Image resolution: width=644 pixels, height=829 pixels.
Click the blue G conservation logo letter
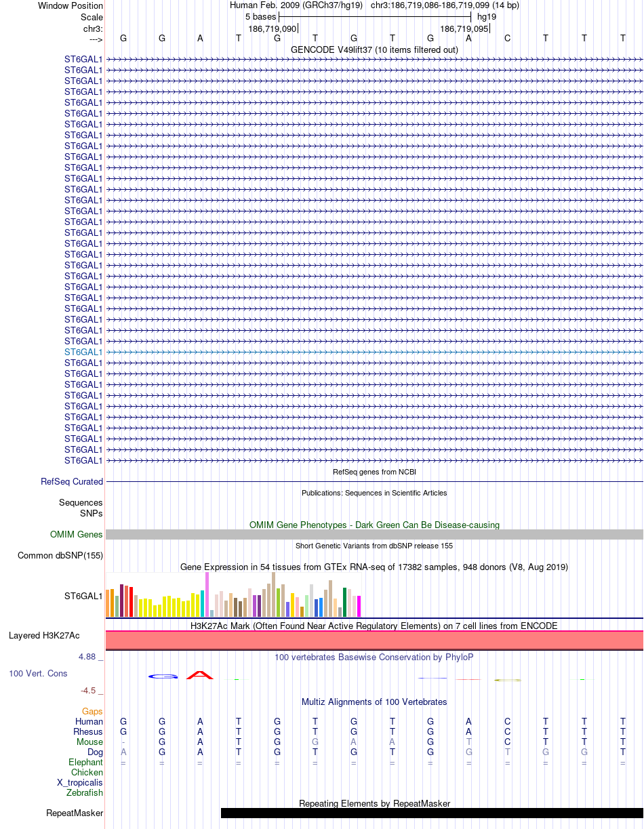[x=163, y=676]
